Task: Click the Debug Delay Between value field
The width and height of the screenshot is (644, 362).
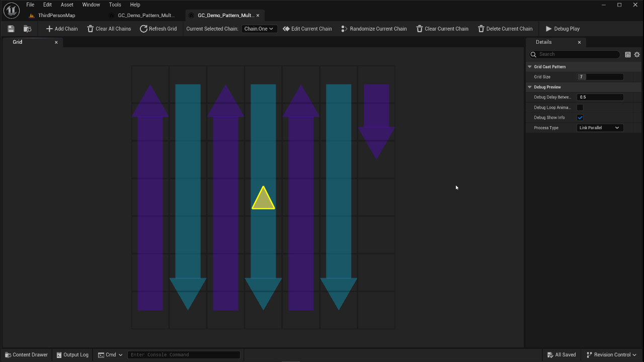Action: [600, 97]
